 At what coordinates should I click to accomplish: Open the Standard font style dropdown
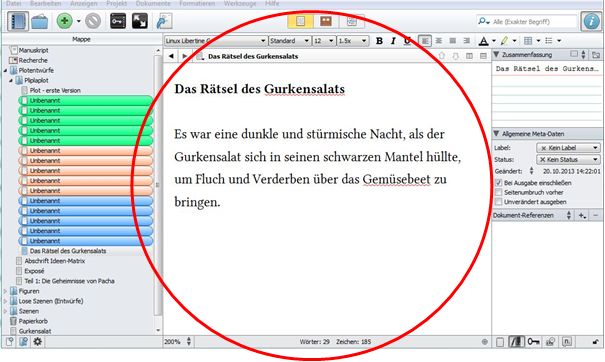(x=289, y=41)
